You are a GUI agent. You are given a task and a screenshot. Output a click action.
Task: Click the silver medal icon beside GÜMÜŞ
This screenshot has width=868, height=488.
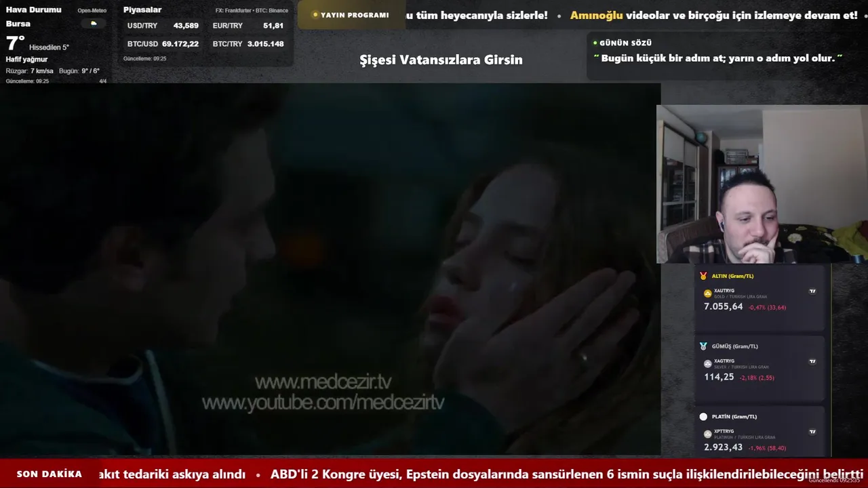[x=703, y=346]
